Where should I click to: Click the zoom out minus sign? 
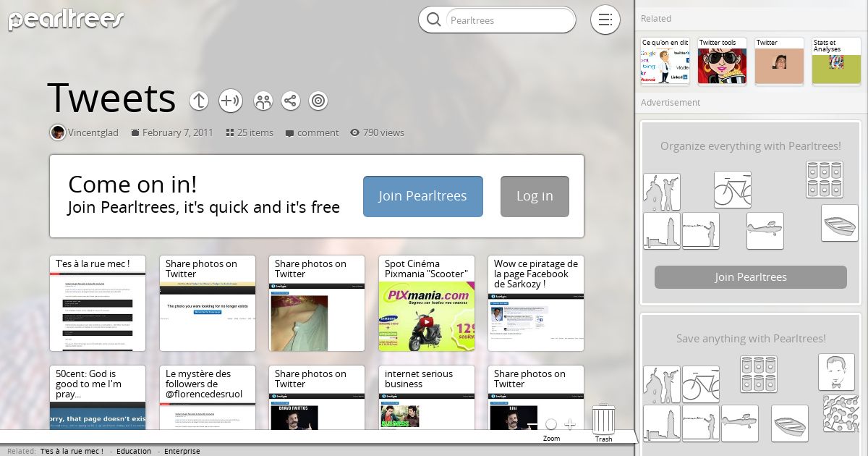coord(533,424)
